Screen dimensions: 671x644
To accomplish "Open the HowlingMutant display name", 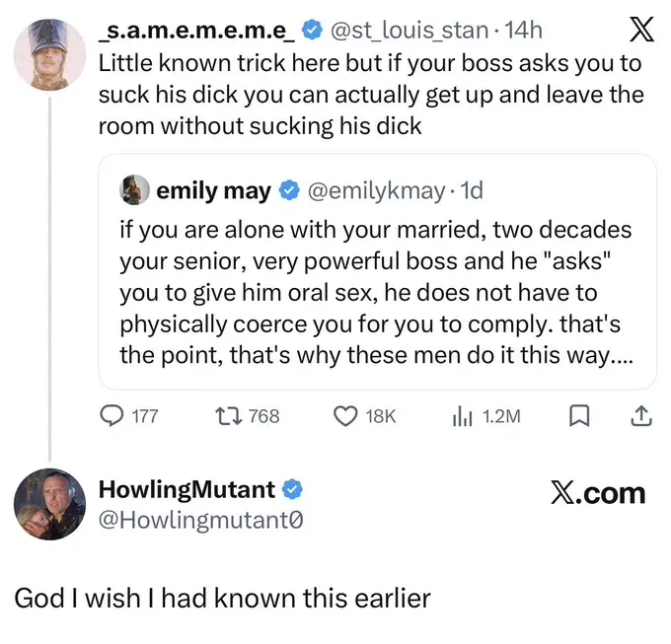I will pos(187,489).
